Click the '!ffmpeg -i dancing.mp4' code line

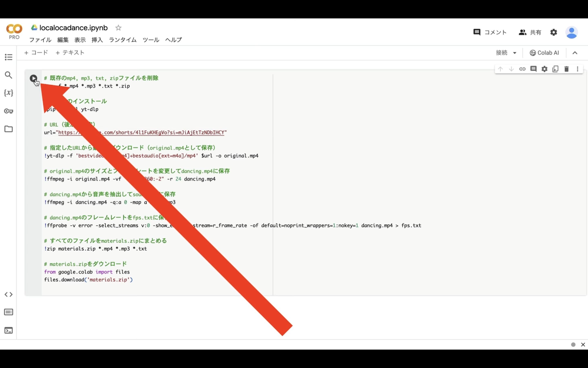coord(110,202)
